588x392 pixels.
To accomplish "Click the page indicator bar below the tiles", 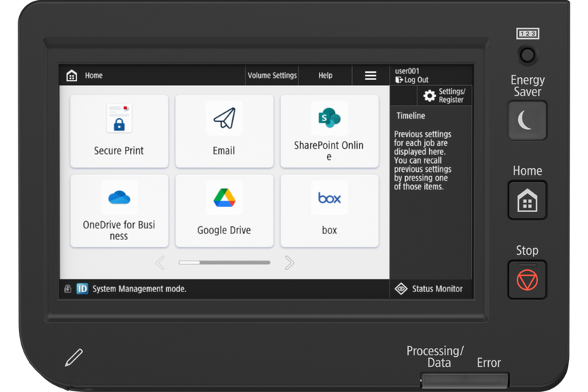I will (224, 263).
